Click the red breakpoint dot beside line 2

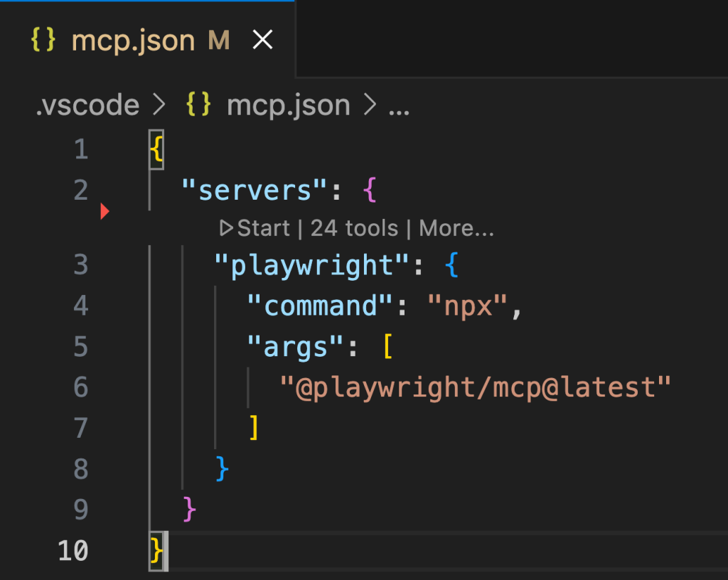click(x=104, y=210)
